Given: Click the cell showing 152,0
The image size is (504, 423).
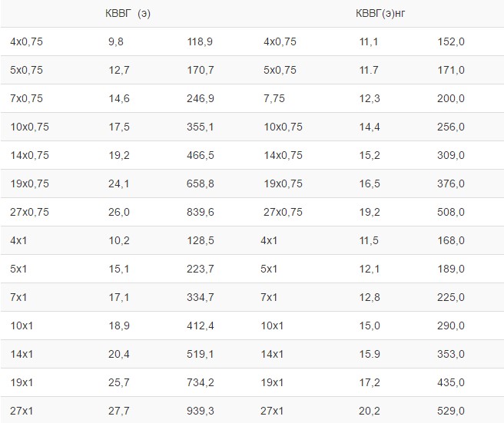Looking at the screenshot, I should pos(450,42).
